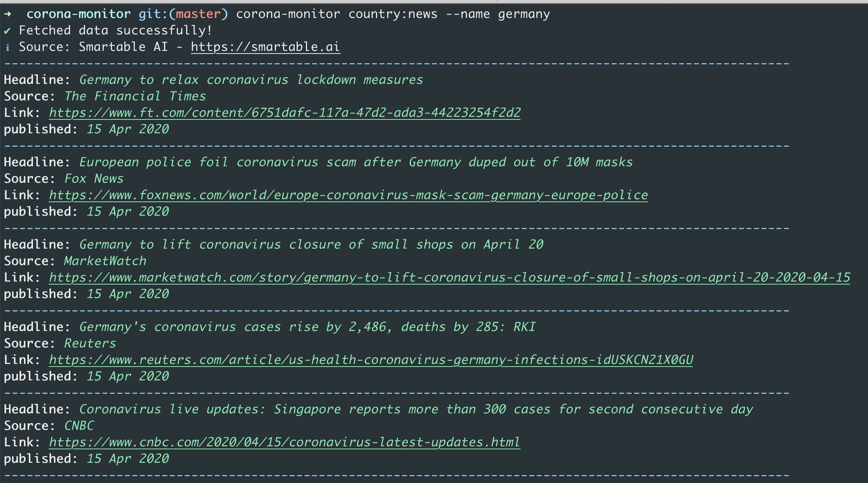Screen dimensions: 868x483
Task: Click the prompt arrow icon
Action: tap(7, 14)
